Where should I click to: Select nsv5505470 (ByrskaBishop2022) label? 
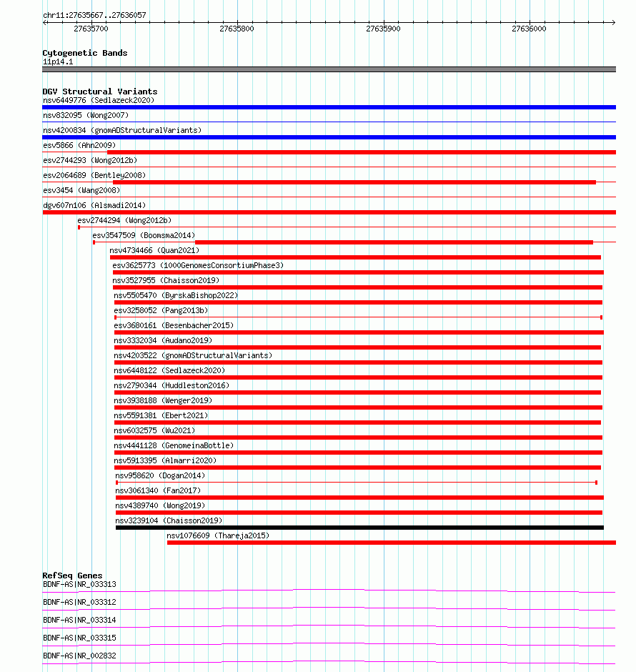coord(176,295)
